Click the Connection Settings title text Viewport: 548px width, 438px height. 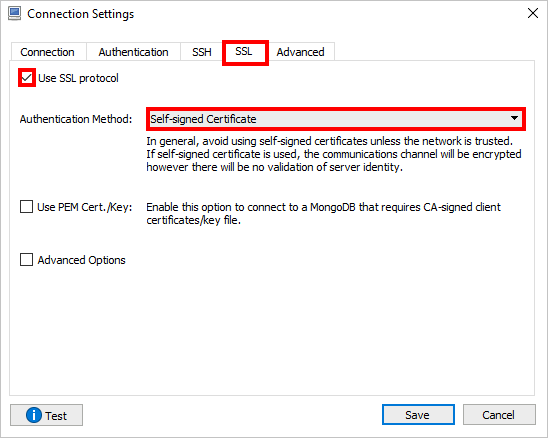click(x=81, y=14)
